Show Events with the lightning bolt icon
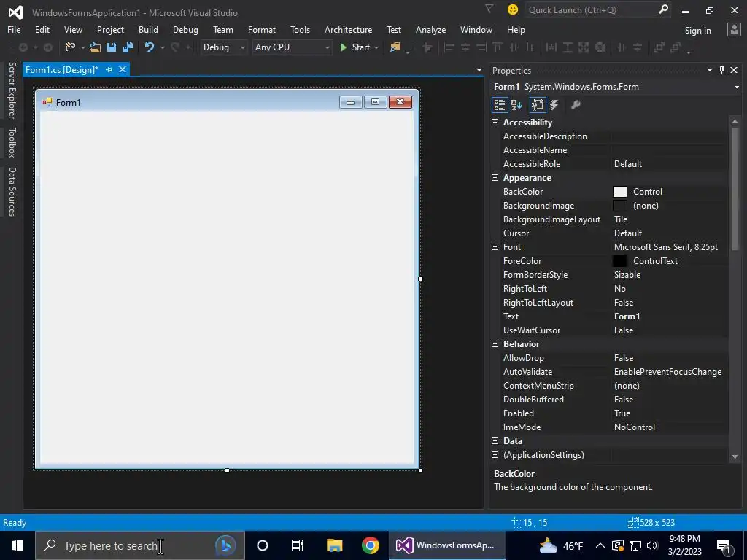The height and width of the screenshot is (560, 747). (554, 105)
